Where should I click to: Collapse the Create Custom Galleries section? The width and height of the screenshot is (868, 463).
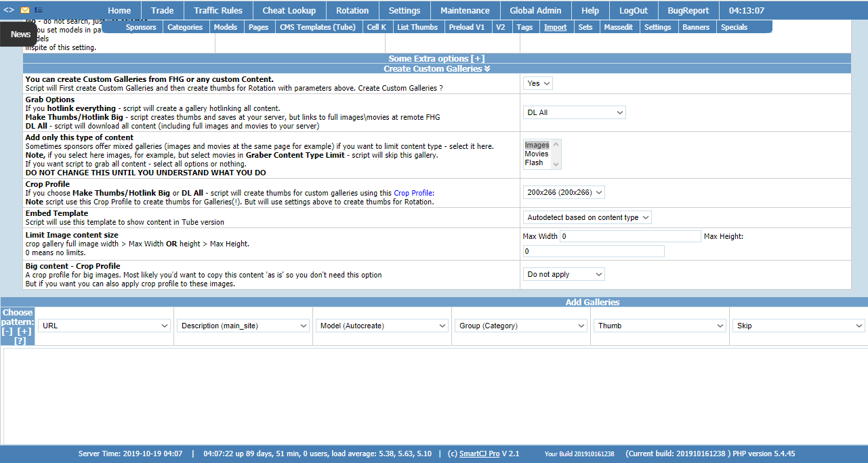(x=436, y=68)
